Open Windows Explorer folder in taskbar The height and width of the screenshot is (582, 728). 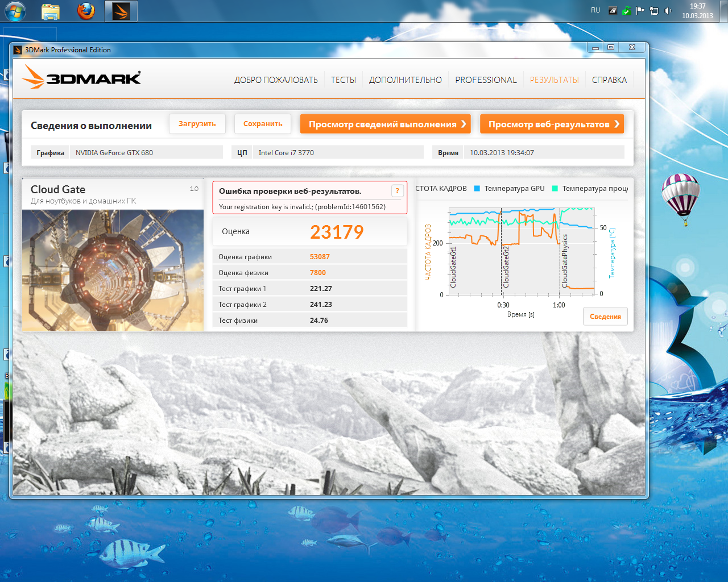pos(51,11)
